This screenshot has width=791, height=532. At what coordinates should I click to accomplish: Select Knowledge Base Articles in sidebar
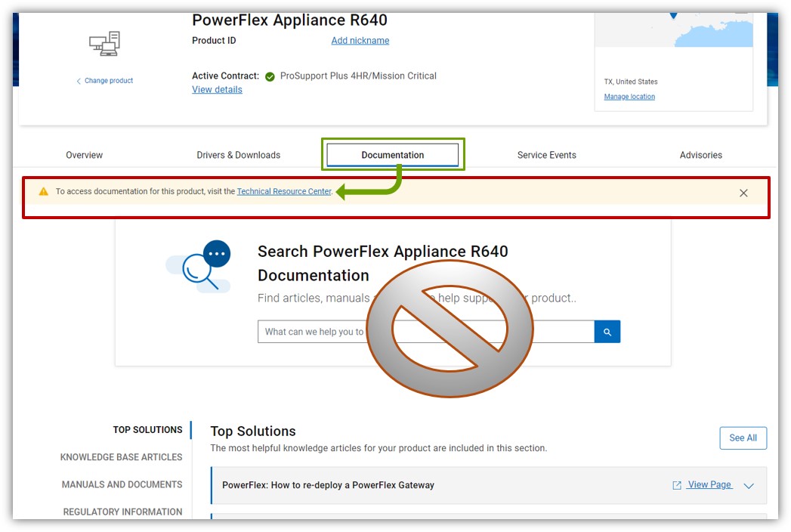[122, 457]
